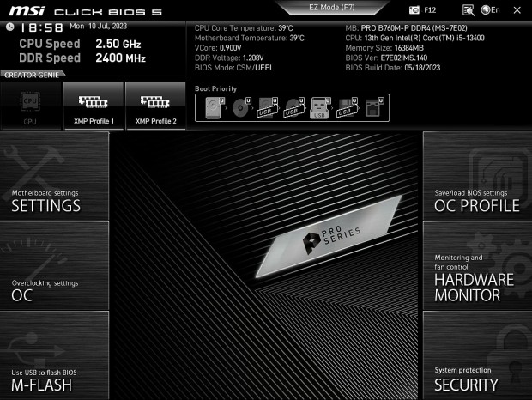Enable XMP Profile 2

tap(155, 106)
